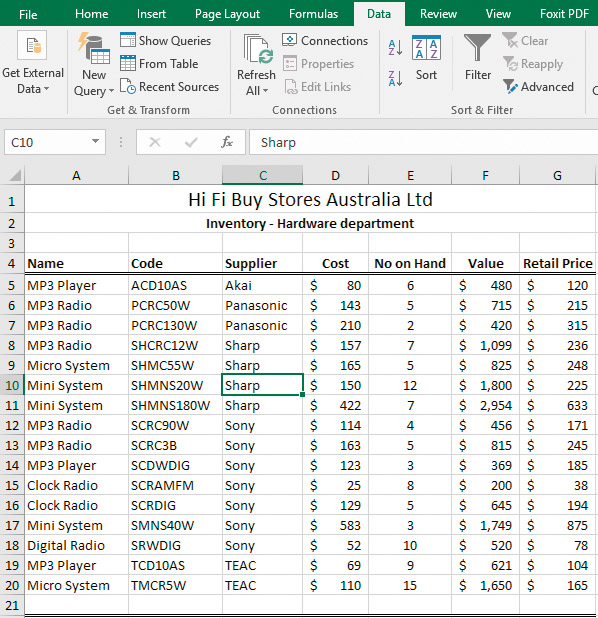Image resolution: width=598 pixels, height=618 pixels.
Task: Sort A to Z ascending
Action: [395, 48]
